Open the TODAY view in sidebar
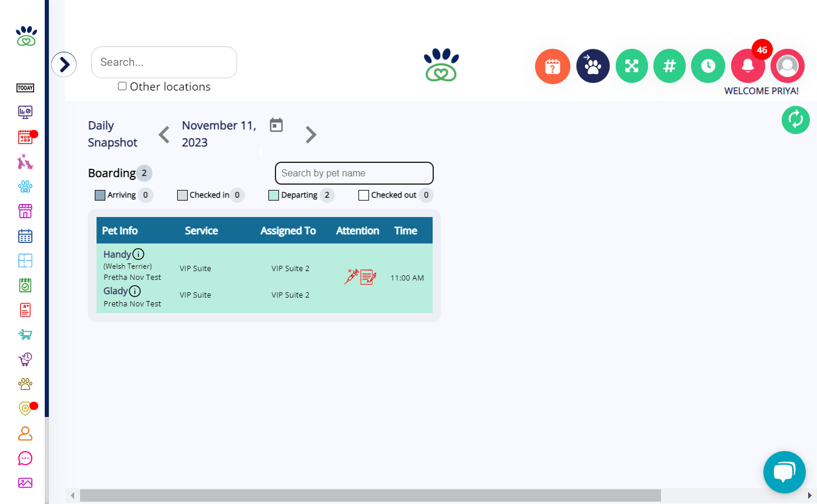This screenshot has height=504, width=817. 25,88
